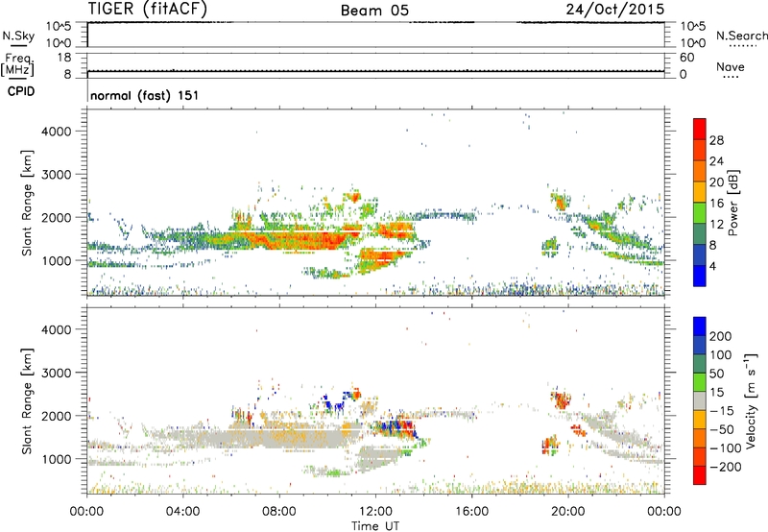Screen dimensions: 768x532
Task: Click the '3000' tick of the power panel
Action: click(x=57, y=175)
